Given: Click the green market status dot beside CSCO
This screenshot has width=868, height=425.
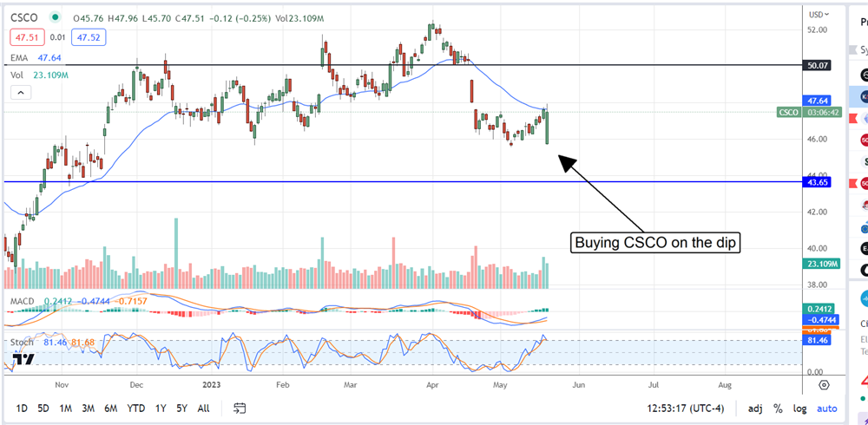Looking at the screenshot, I should pyautogui.click(x=56, y=16).
